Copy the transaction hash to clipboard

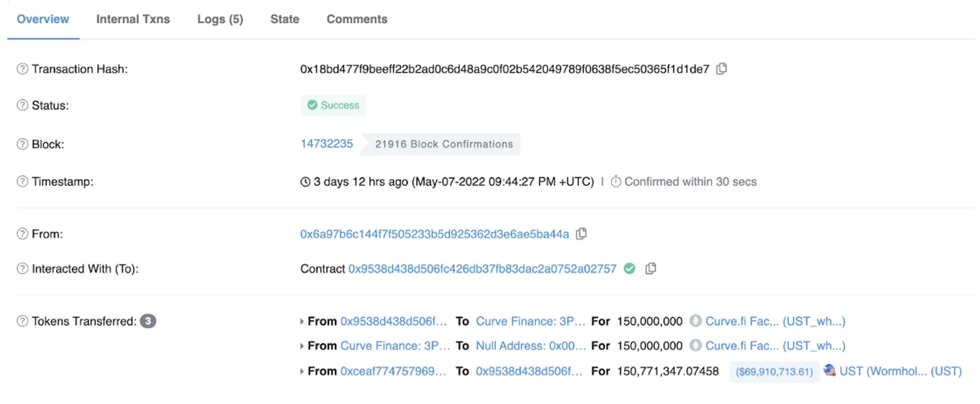(x=722, y=69)
